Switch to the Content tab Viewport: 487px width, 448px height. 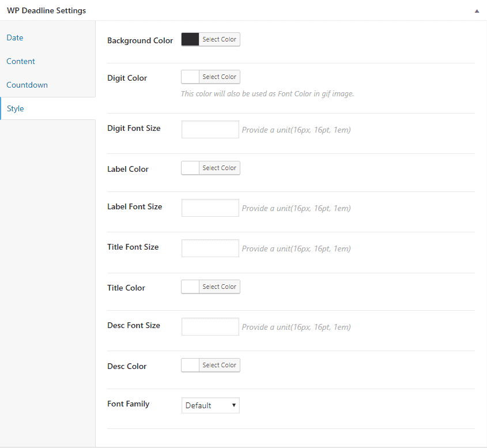[x=21, y=61]
